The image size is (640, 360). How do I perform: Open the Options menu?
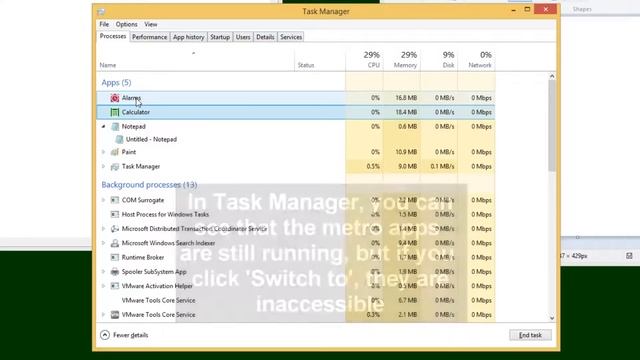point(127,24)
